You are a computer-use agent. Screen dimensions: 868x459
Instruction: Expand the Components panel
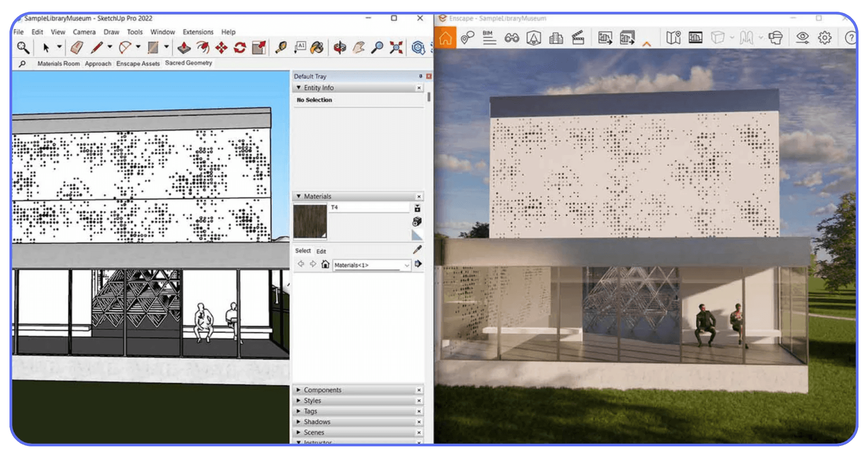pos(298,390)
